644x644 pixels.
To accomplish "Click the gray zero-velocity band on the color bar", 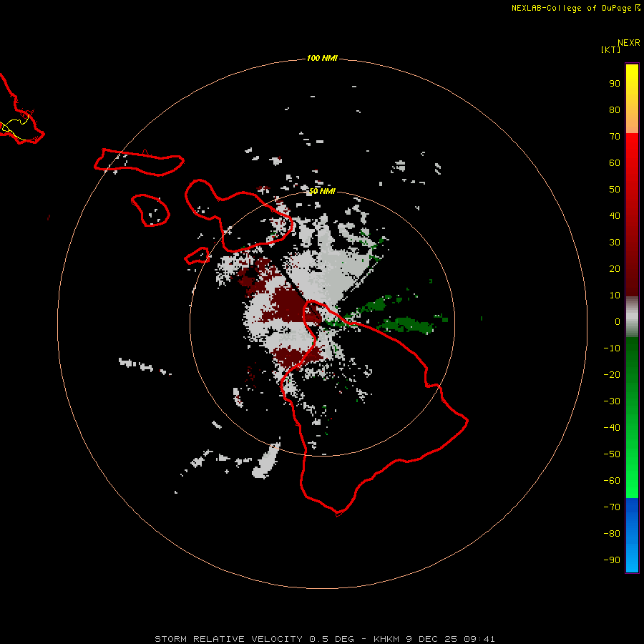I will 632,317.
